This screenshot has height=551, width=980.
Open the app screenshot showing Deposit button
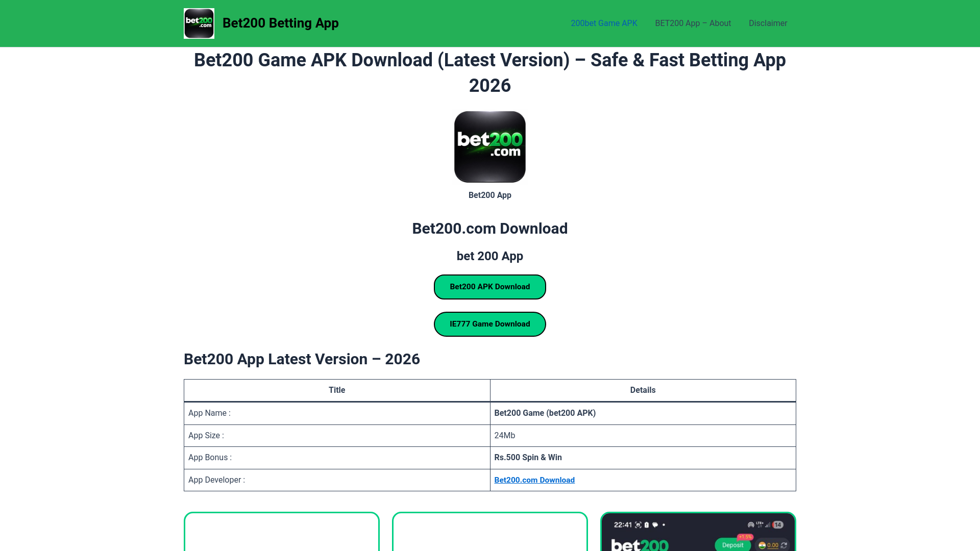coord(698,532)
